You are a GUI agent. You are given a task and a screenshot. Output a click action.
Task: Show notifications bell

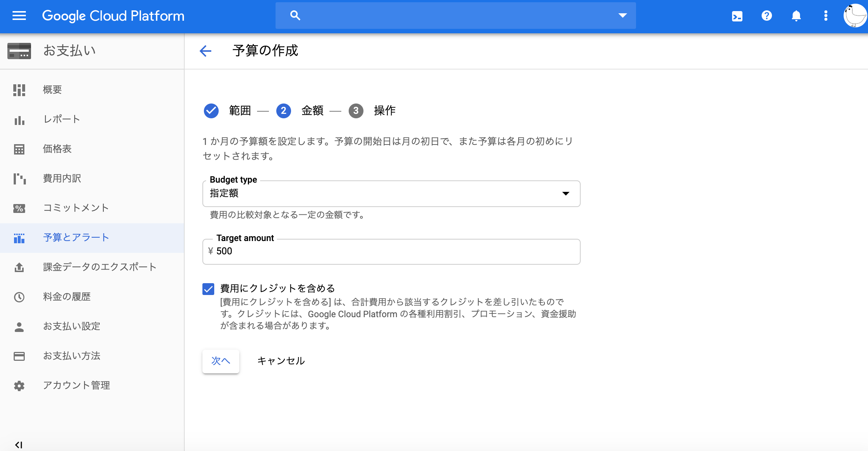[x=796, y=16]
